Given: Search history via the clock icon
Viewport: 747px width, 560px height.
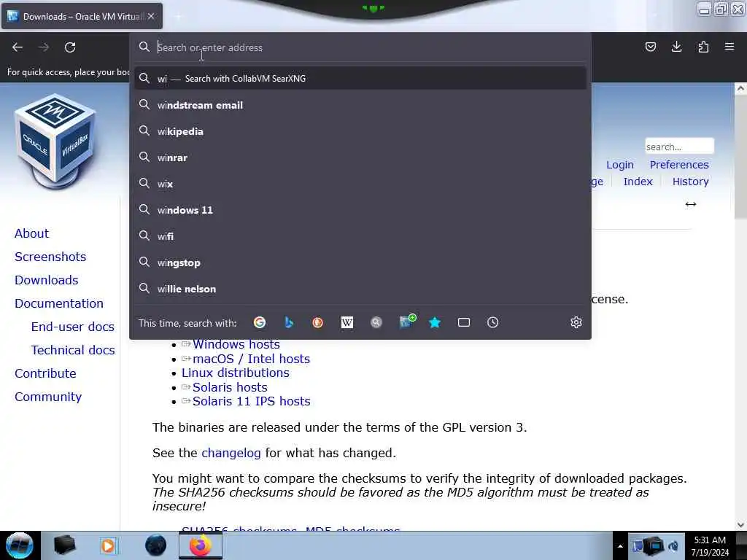Looking at the screenshot, I should [x=493, y=322].
